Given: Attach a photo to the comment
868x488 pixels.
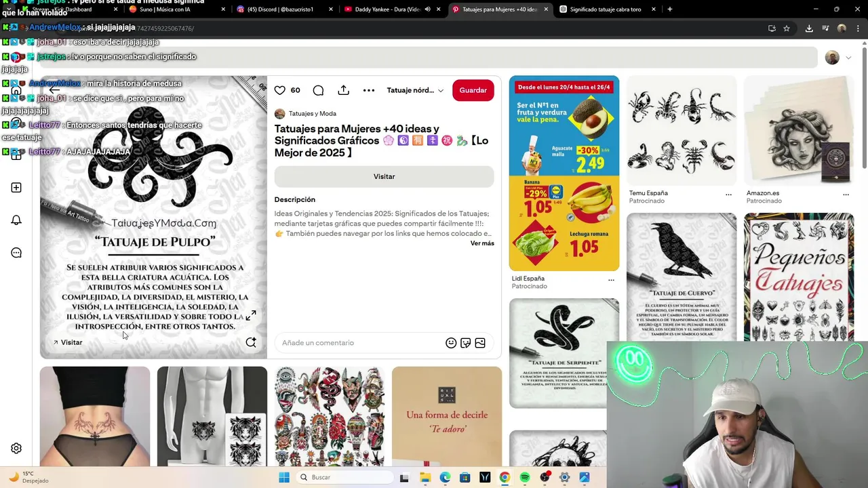Looking at the screenshot, I should (480, 343).
